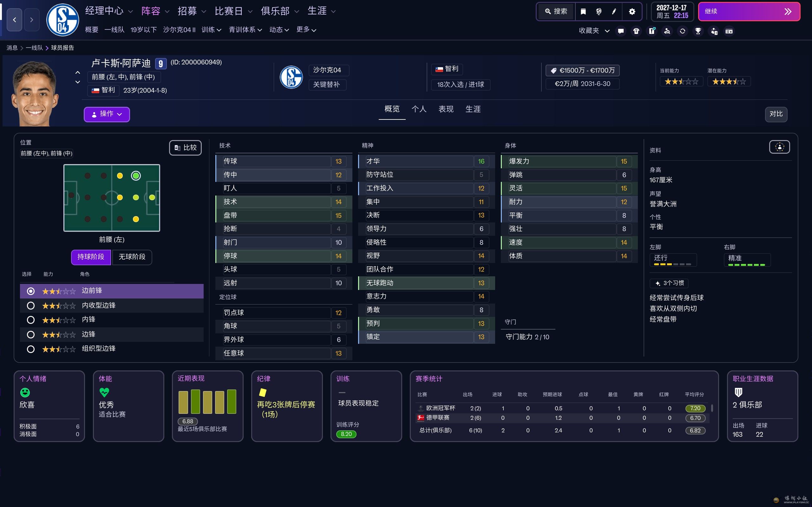Open the bookmark icon in top toolbar

(x=583, y=12)
